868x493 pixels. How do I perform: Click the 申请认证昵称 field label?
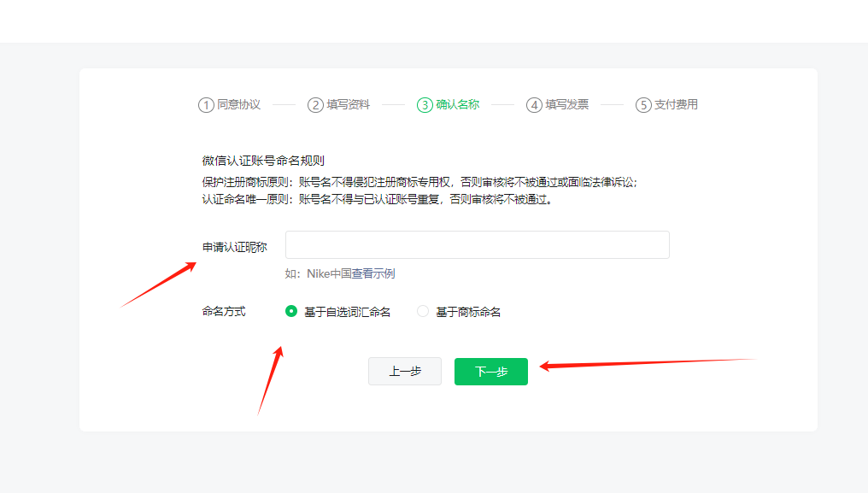[x=234, y=247]
